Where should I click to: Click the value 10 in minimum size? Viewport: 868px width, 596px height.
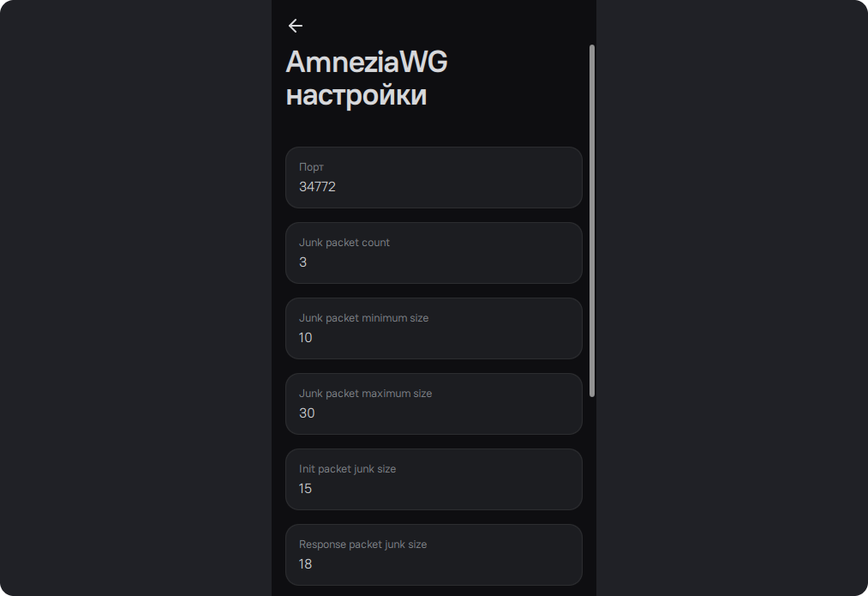[306, 337]
